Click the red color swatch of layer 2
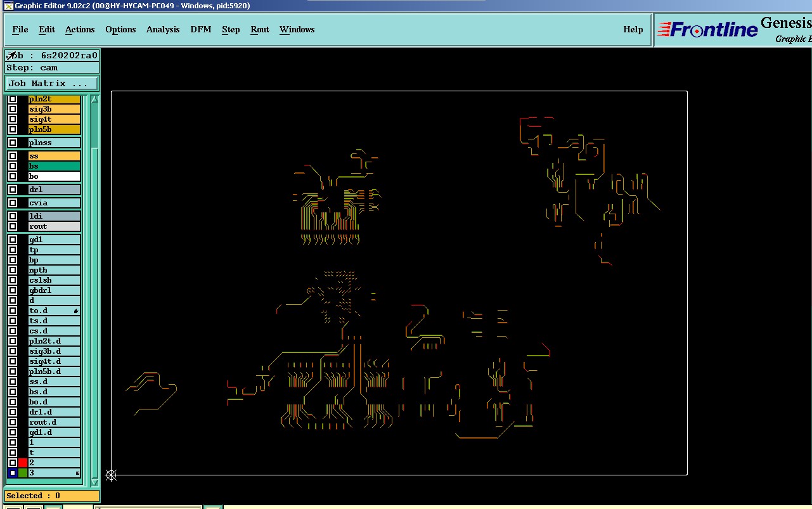This screenshot has width=812, height=509. 23,463
